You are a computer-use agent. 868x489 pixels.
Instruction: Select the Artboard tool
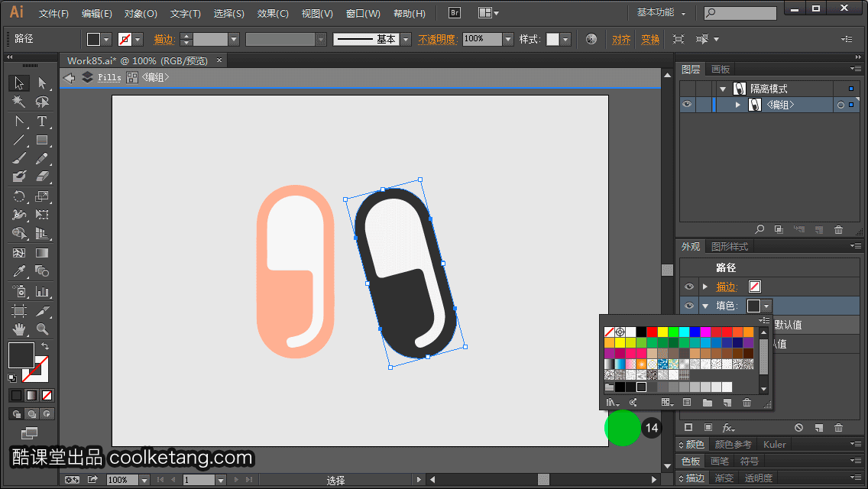[19, 311]
